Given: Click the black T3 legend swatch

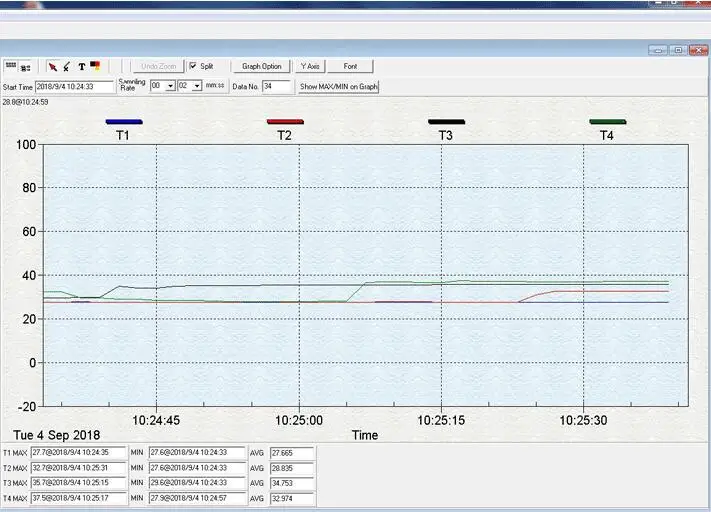Looking at the screenshot, I should [x=447, y=122].
